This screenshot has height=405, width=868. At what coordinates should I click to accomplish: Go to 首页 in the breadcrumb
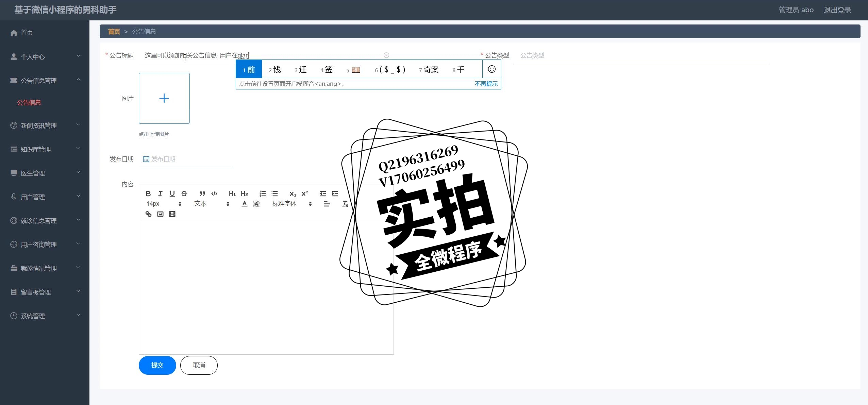(x=114, y=32)
